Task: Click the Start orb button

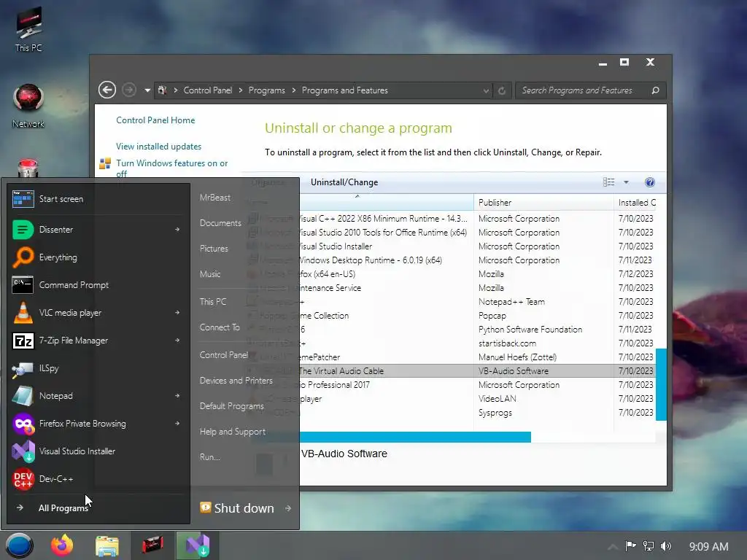Action: coord(20,545)
